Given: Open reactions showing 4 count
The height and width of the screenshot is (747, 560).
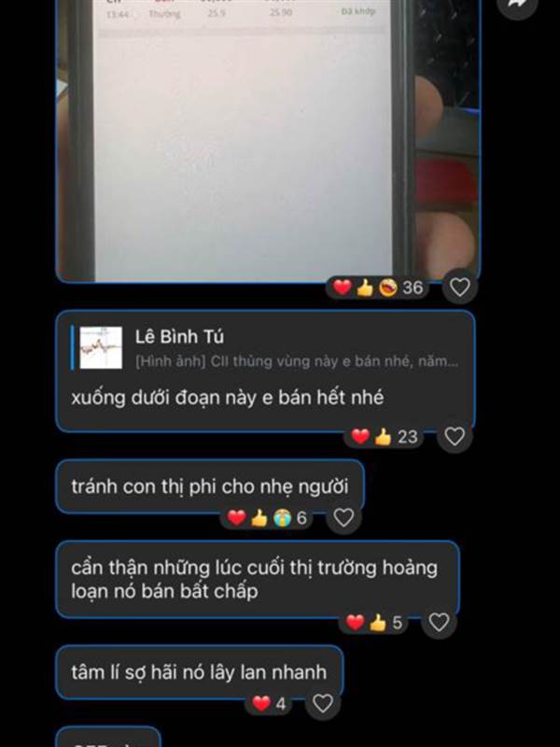Looking at the screenshot, I should click(269, 704).
